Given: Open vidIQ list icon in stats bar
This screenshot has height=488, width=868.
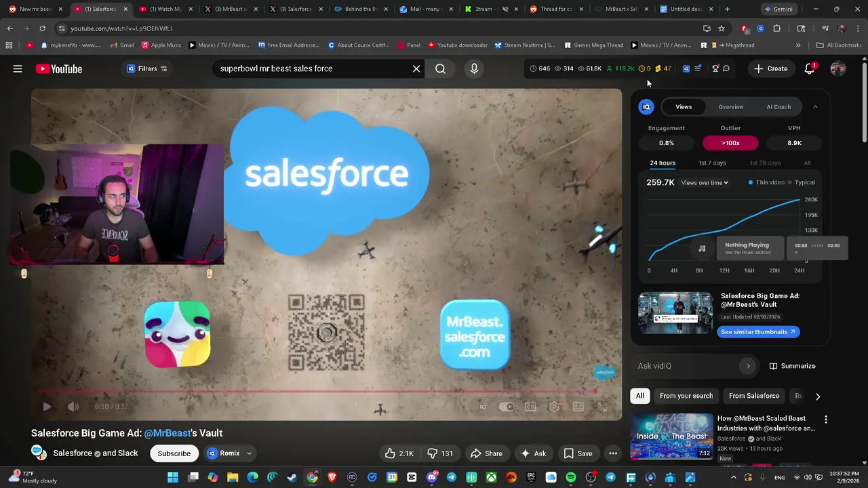Looking at the screenshot, I should [x=698, y=68].
